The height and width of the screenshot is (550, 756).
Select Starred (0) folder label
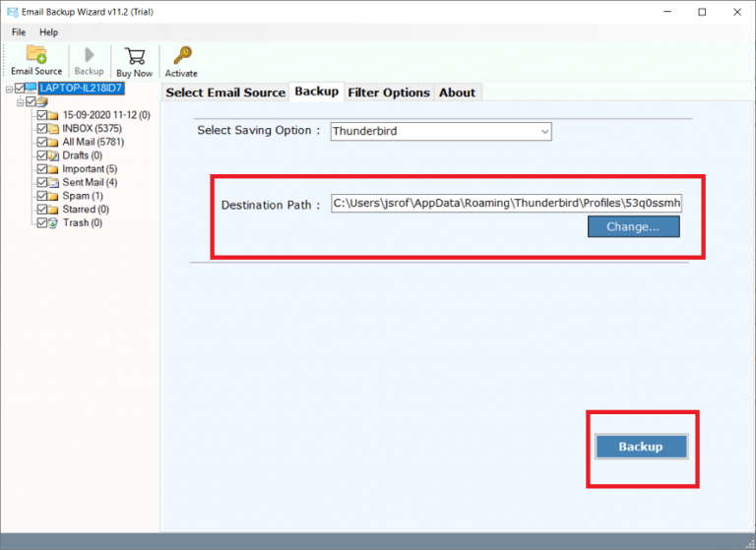(x=86, y=210)
